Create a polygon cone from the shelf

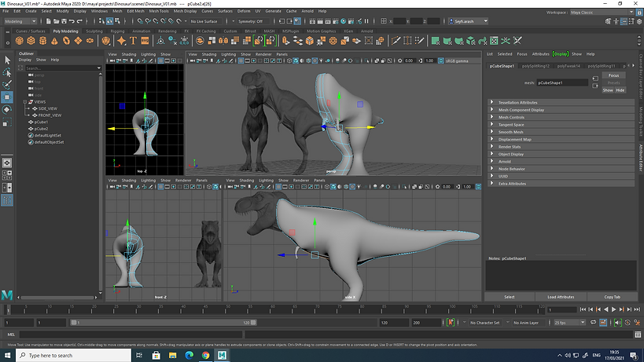pyautogui.click(x=54, y=41)
